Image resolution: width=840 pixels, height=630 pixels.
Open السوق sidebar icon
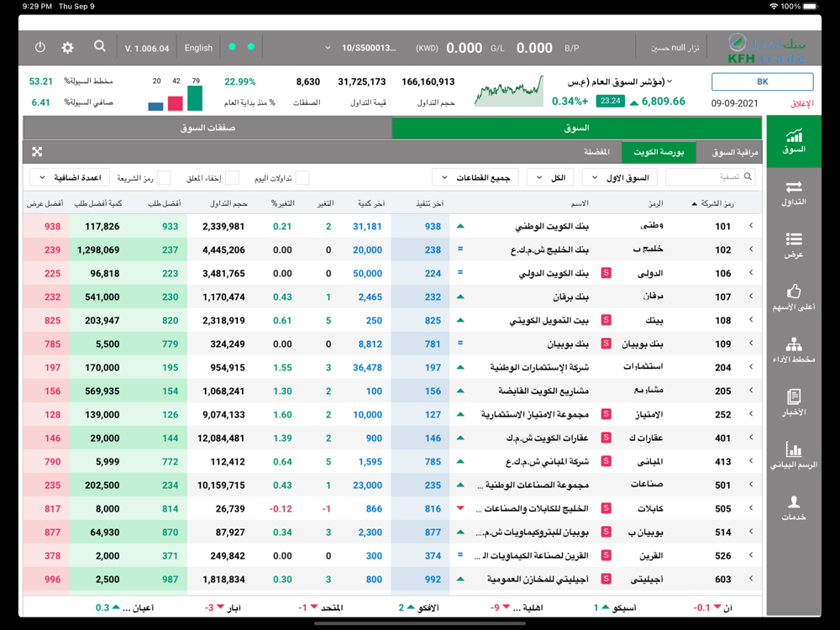coord(794,141)
